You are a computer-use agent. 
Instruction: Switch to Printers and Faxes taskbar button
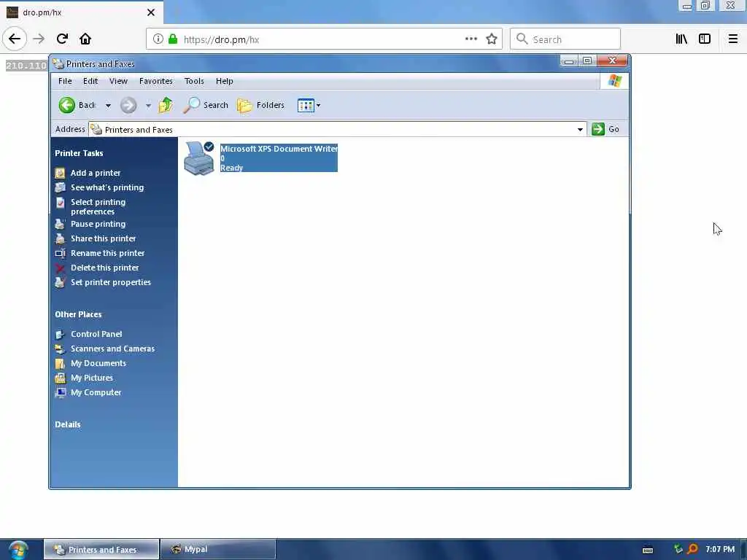101,550
